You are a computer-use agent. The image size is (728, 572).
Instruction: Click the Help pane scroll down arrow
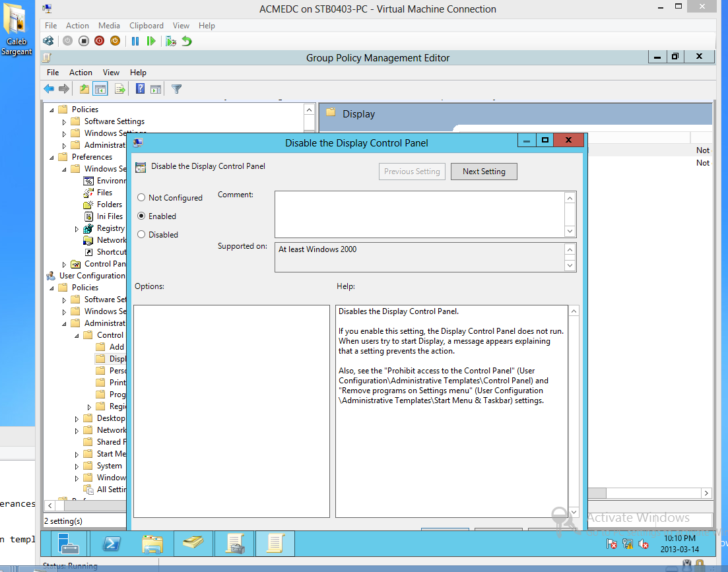(x=574, y=512)
